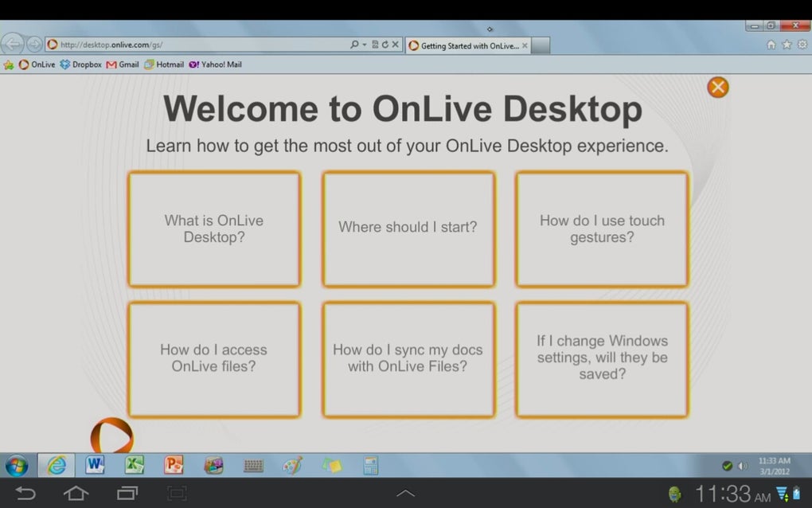Open How do I use touch gestures? tile

(602, 229)
